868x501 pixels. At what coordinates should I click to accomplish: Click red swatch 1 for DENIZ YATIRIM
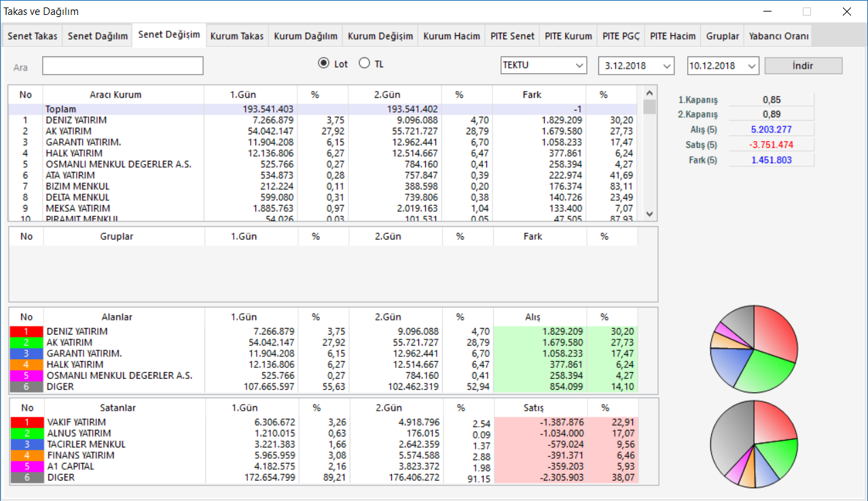(26, 331)
